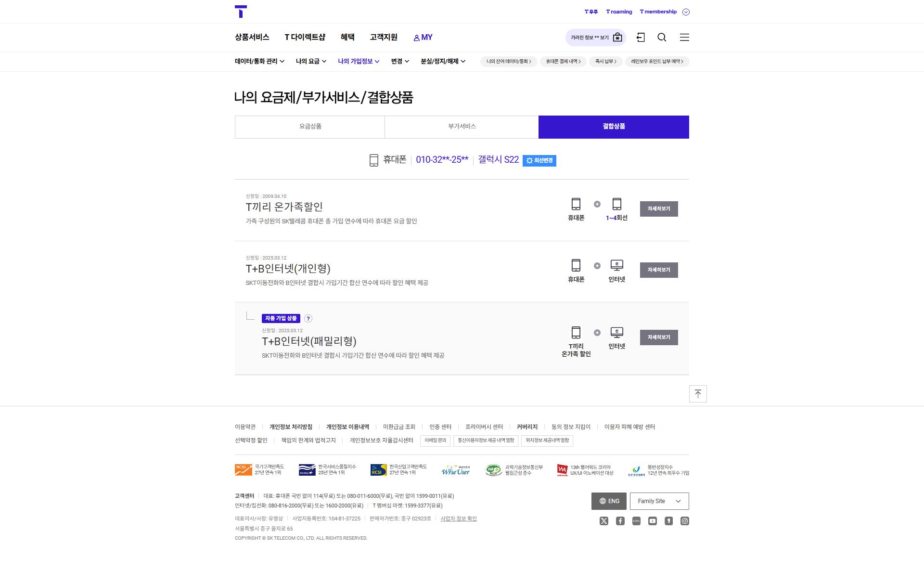The image size is (924, 584).
Task: Click the scroll-to-top arrow button
Action: click(x=698, y=394)
